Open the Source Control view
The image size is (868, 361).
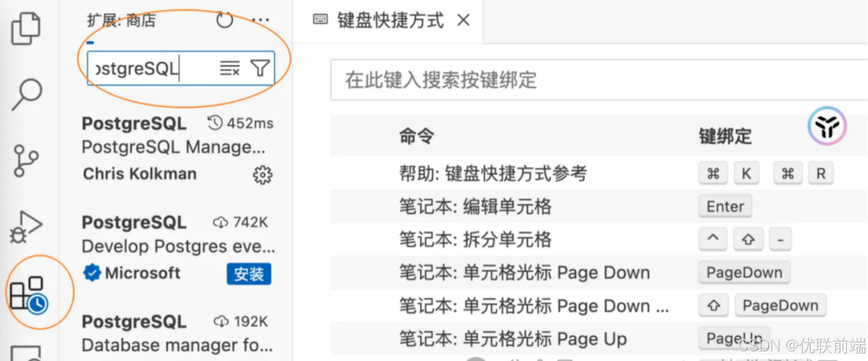click(x=26, y=160)
